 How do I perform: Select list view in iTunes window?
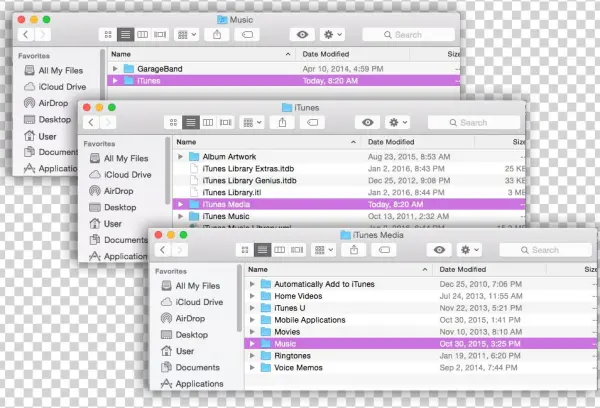click(x=191, y=122)
